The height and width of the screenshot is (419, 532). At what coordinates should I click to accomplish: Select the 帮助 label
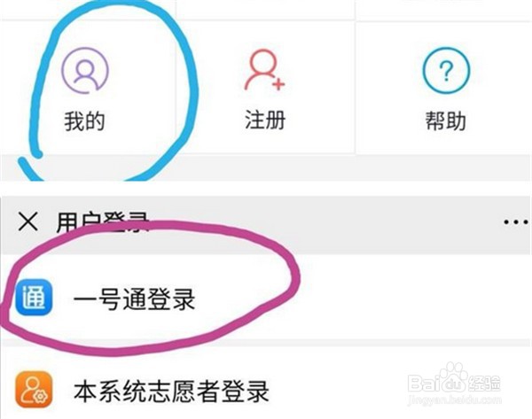pyautogui.click(x=446, y=120)
